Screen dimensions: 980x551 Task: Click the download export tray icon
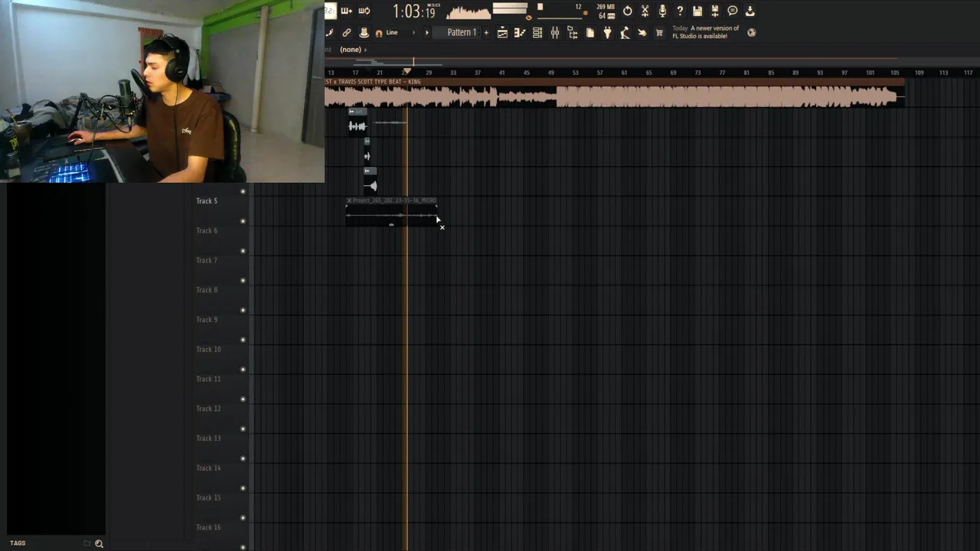[x=750, y=11]
